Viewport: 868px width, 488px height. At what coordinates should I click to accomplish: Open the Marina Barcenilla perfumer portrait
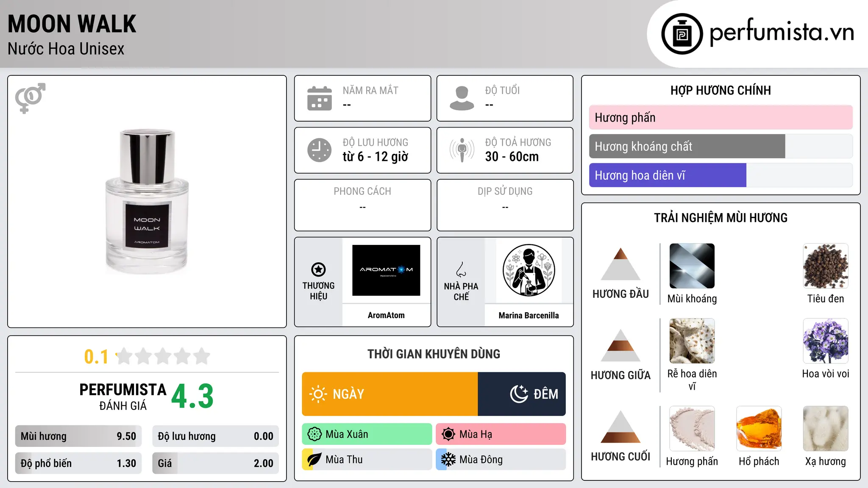529,270
